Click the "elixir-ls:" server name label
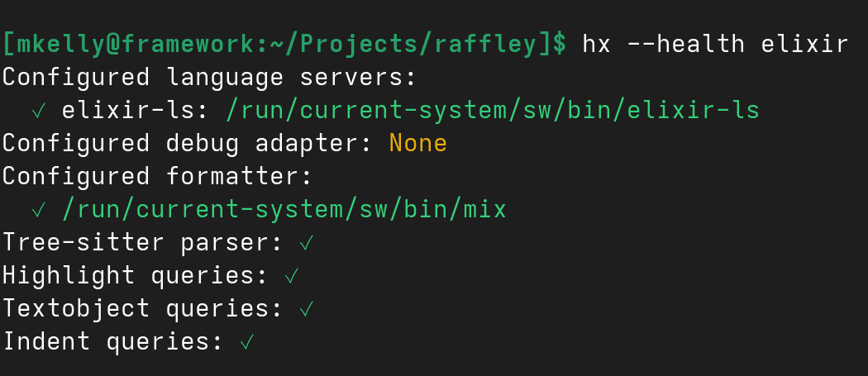 coord(135,110)
